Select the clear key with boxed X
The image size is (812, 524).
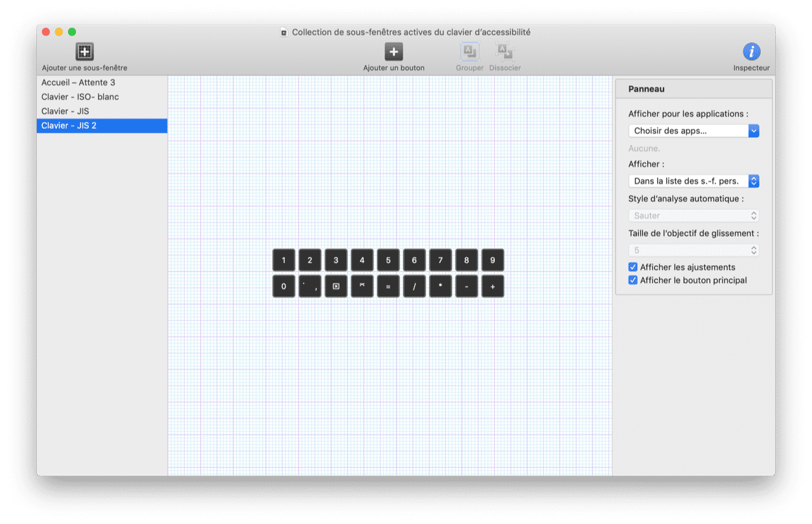tap(336, 286)
